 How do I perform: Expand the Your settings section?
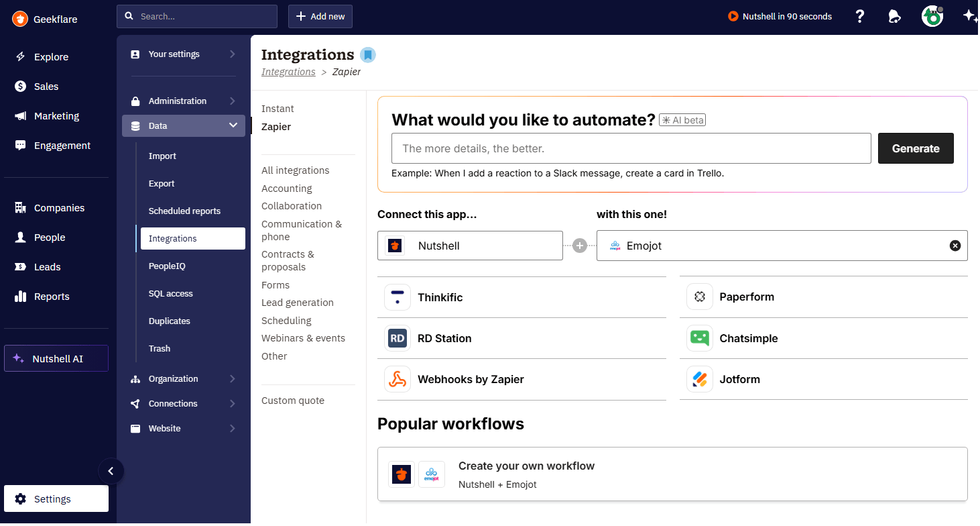pos(184,54)
